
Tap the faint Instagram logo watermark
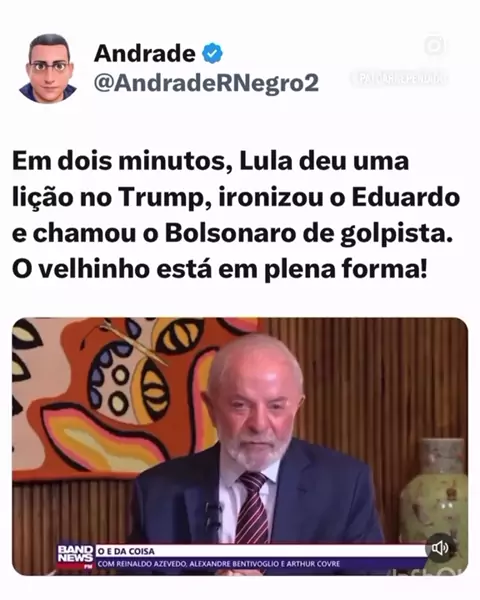point(434,46)
